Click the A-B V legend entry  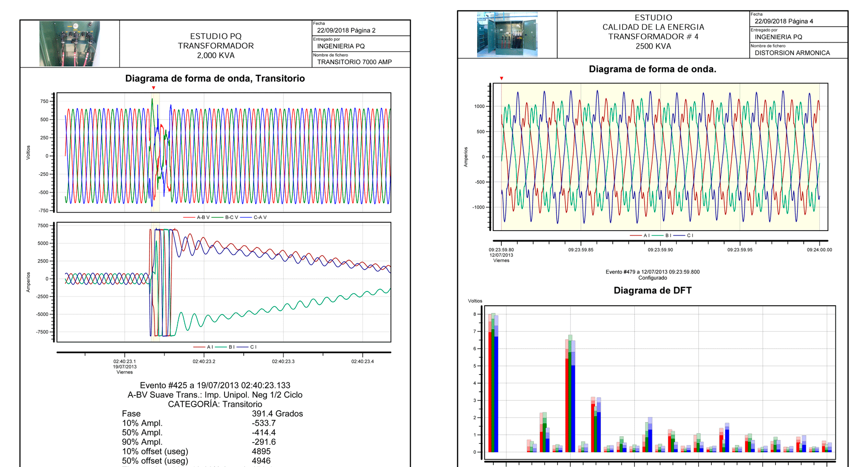(x=197, y=217)
